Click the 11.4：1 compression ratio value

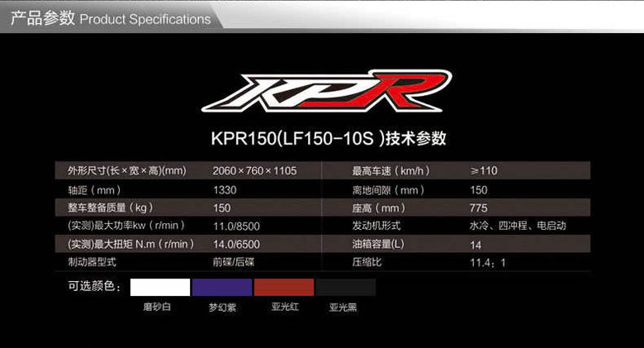click(488, 262)
